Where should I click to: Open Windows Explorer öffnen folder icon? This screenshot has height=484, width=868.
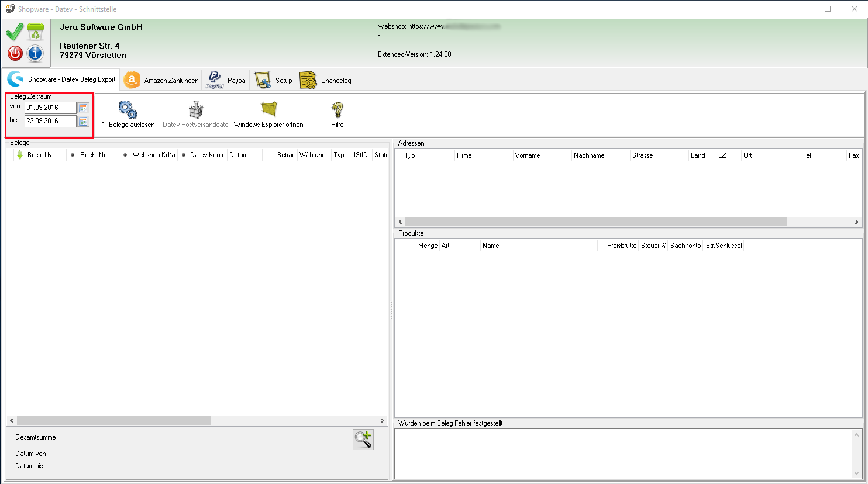click(x=268, y=110)
